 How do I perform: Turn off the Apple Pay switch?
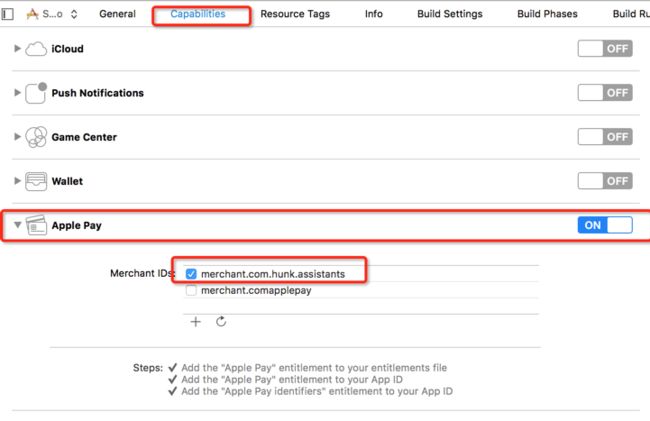click(x=605, y=225)
